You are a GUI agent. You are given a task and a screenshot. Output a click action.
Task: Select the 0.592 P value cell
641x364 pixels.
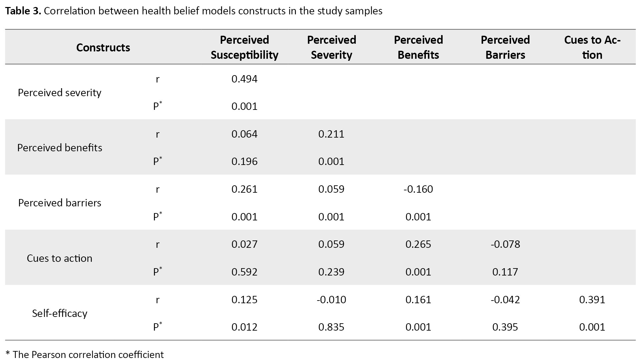tap(244, 272)
